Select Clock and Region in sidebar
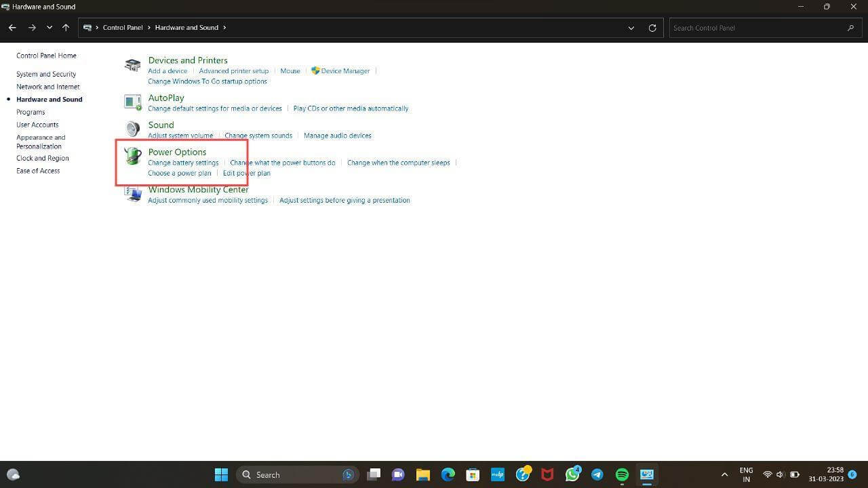Viewport: 868px width, 488px height. point(43,158)
